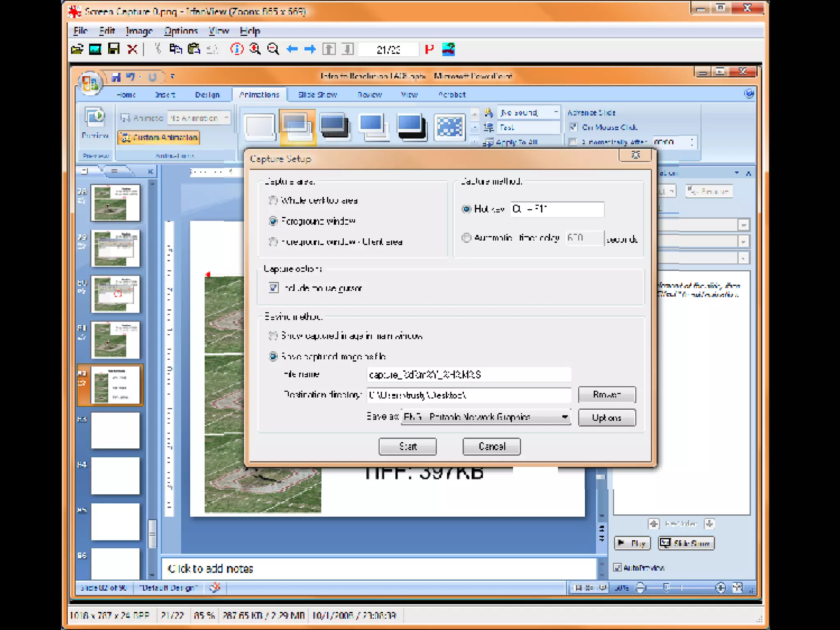This screenshot has height=630, width=840.
Task: Click the Hot key input field
Action: pos(557,209)
